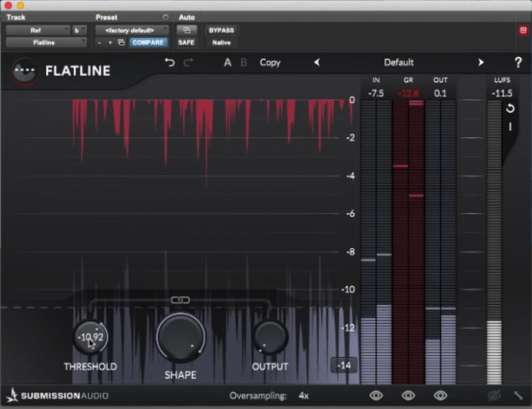Image resolution: width=532 pixels, height=409 pixels.
Task: Open the plug-in automation enable icon
Action: [186, 30]
